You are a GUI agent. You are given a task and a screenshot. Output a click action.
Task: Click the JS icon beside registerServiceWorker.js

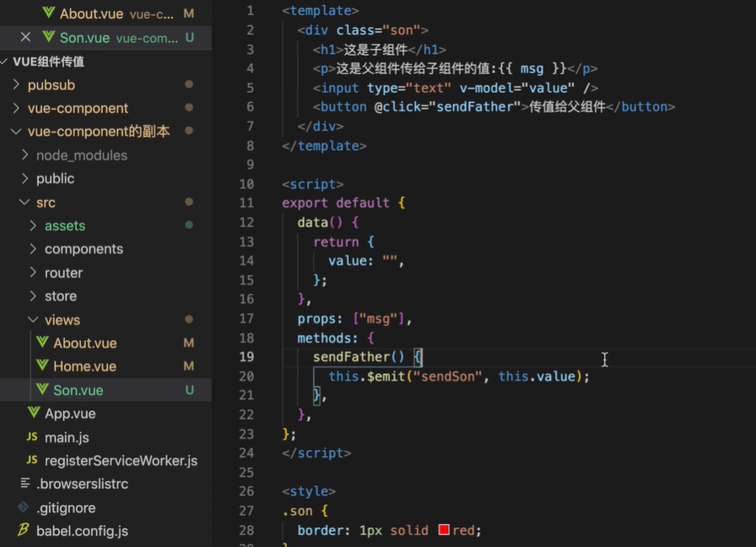32,460
